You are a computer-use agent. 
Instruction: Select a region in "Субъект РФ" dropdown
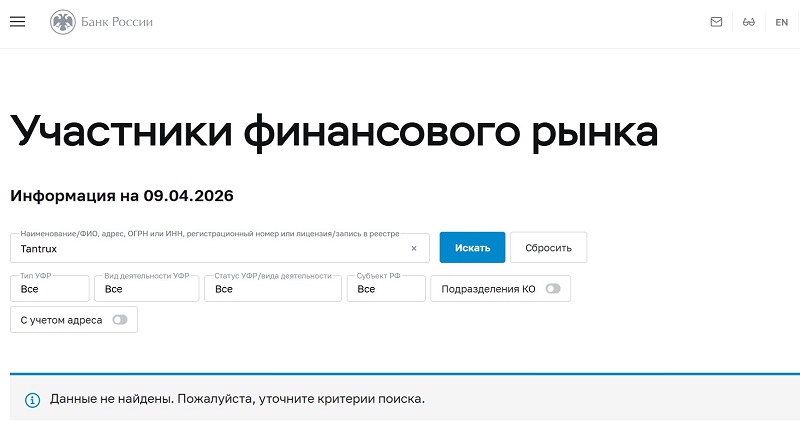click(x=386, y=289)
